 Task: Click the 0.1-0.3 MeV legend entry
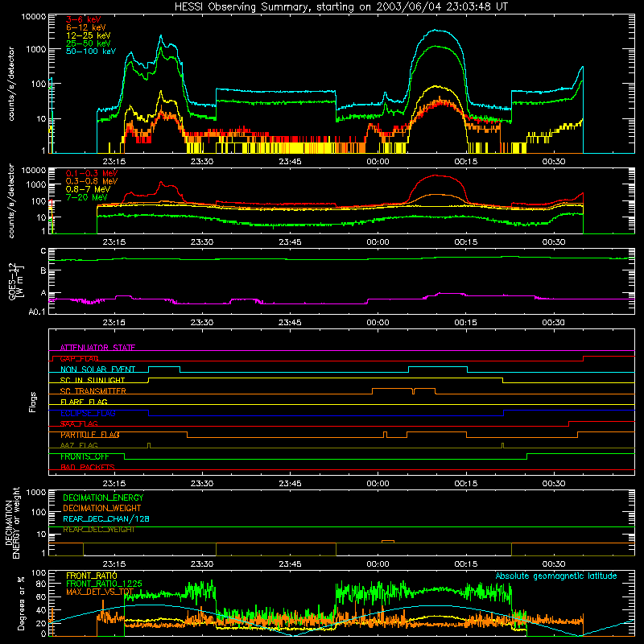click(x=92, y=173)
